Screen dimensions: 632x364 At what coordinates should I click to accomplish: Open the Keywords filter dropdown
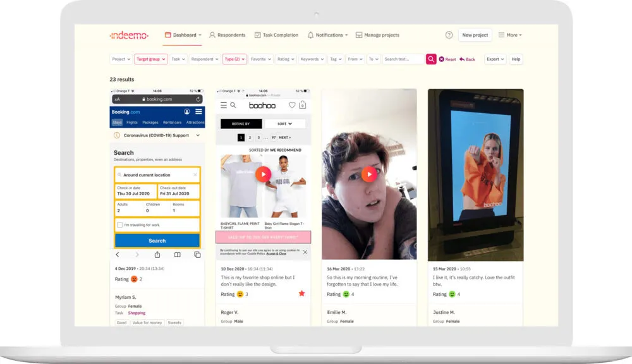(312, 59)
